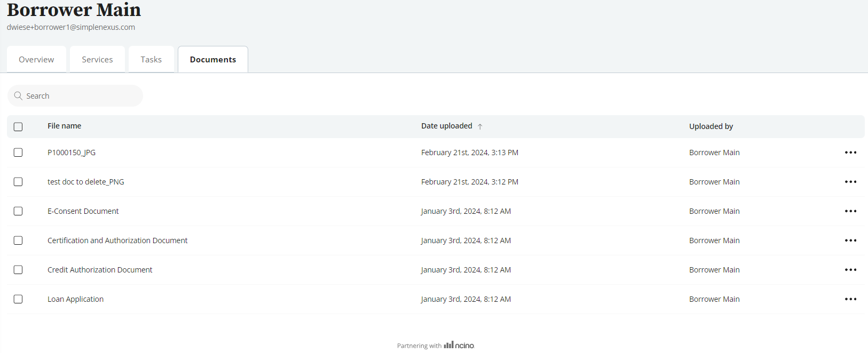
Task: Open the test doc to delete_PNG file name
Action: tap(86, 182)
